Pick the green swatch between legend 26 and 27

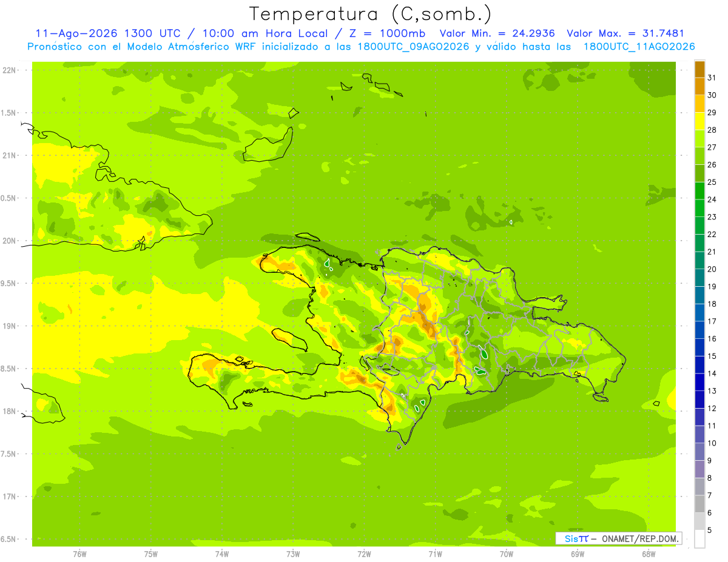pyautogui.click(x=699, y=156)
